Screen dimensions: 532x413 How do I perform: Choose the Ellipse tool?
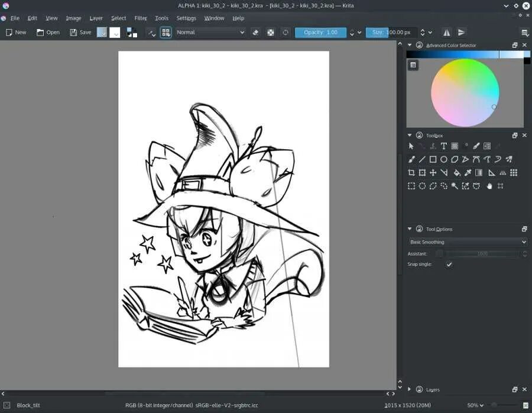coord(444,159)
